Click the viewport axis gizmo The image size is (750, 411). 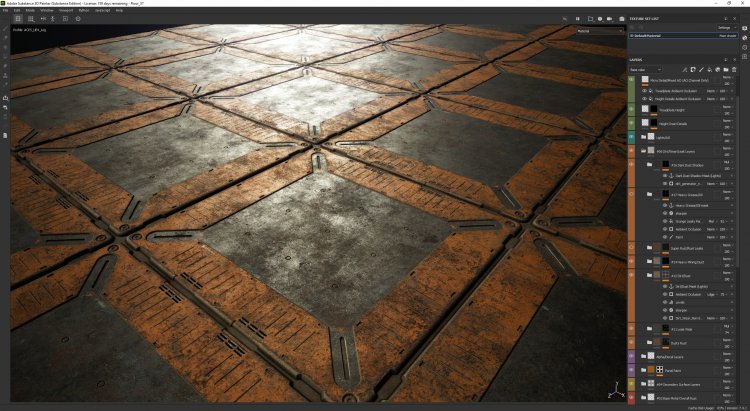616,391
